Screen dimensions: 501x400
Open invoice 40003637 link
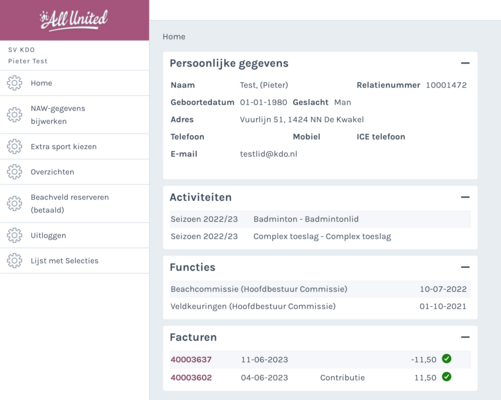point(191,360)
